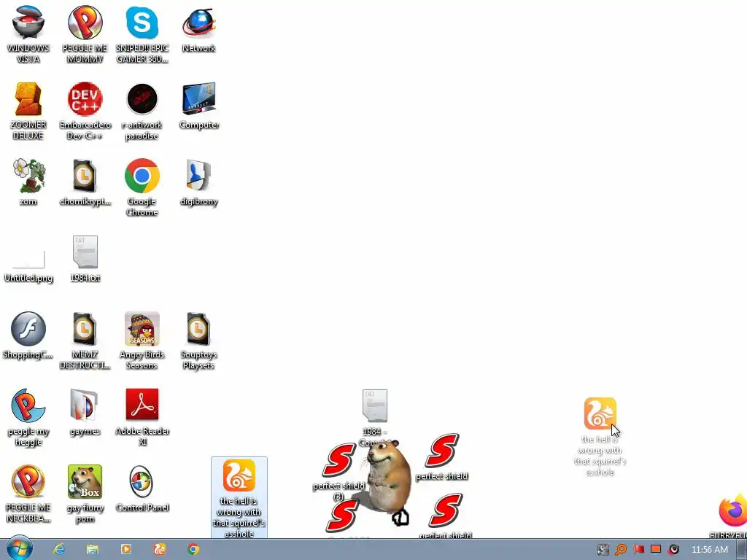Click the 3D hamster desktop pet
The image size is (747, 560).
click(388, 476)
